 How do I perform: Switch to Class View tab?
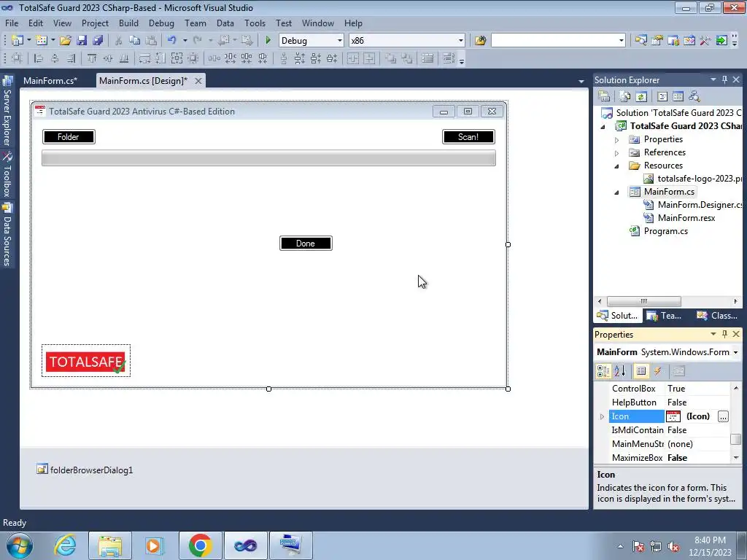[718, 316]
